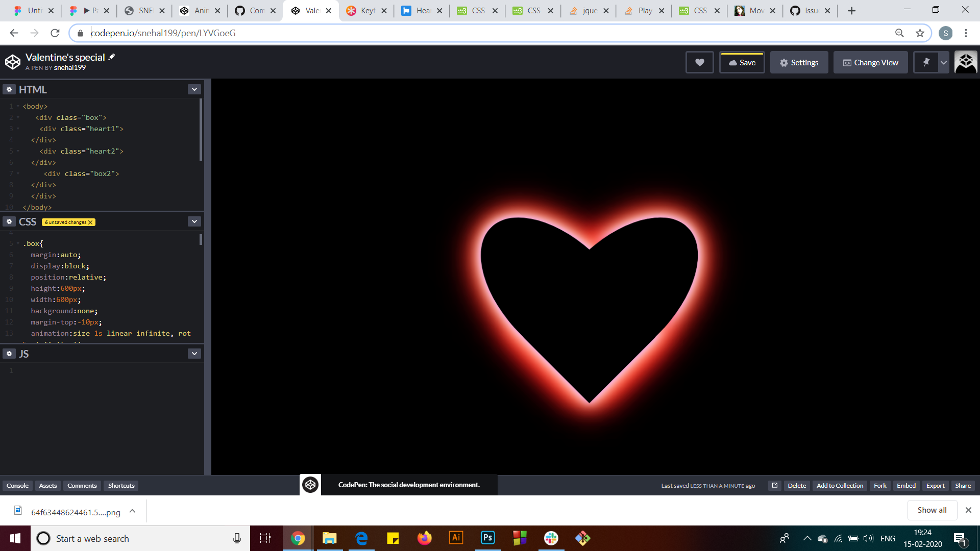Open pen in new window icon
Viewport: 980px width, 551px height.
(x=774, y=485)
